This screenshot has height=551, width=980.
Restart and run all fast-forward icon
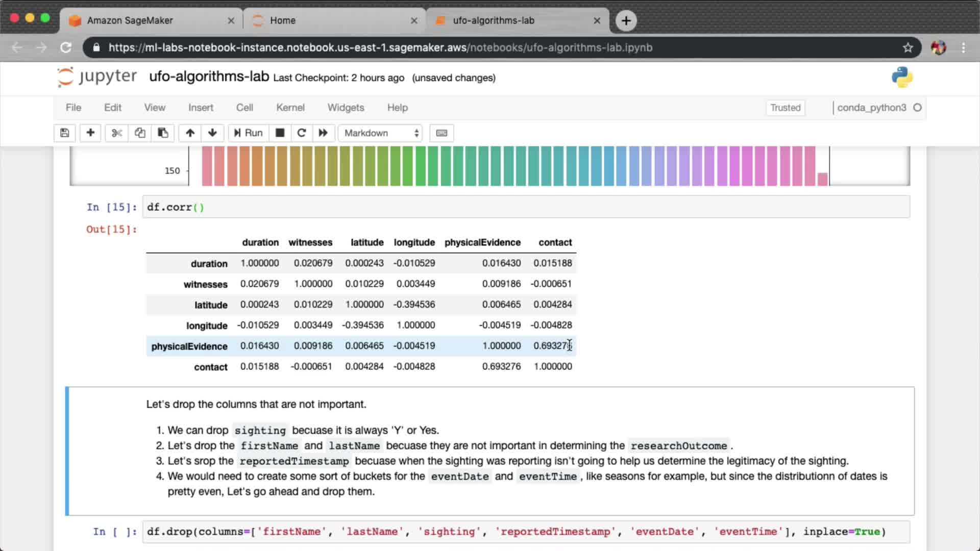coord(323,133)
